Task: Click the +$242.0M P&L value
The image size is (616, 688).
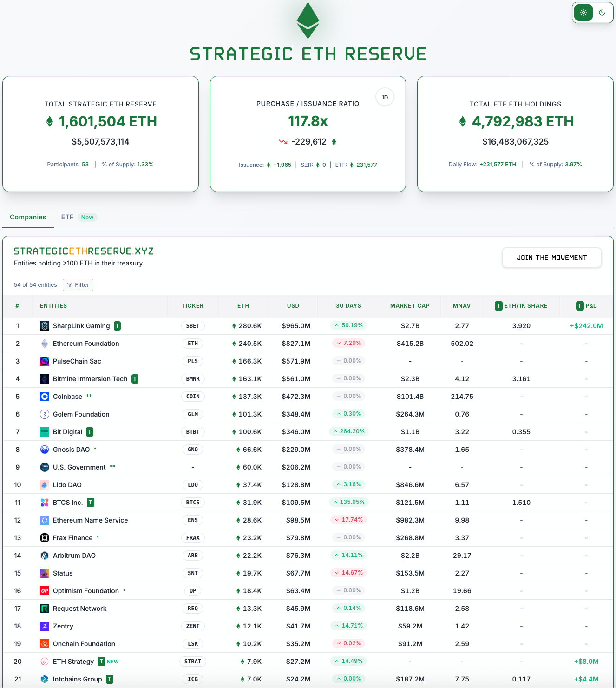Action: pyautogui.click(x=586, y=326)
